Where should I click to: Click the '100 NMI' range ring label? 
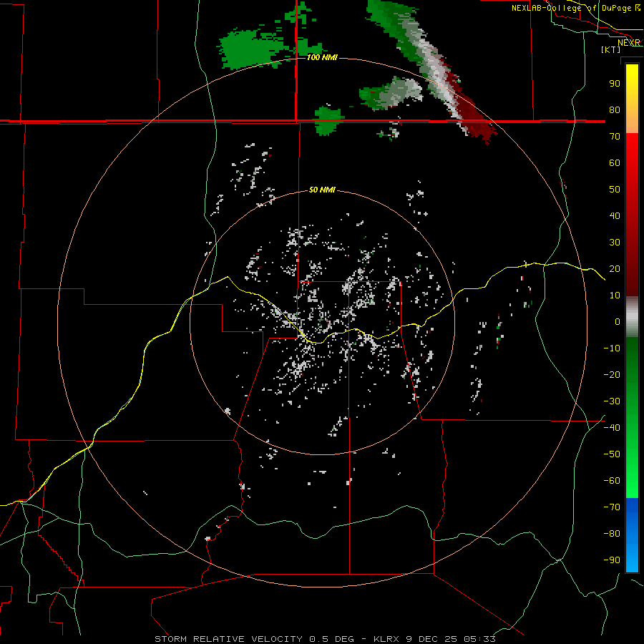click(x=322, y=57)
